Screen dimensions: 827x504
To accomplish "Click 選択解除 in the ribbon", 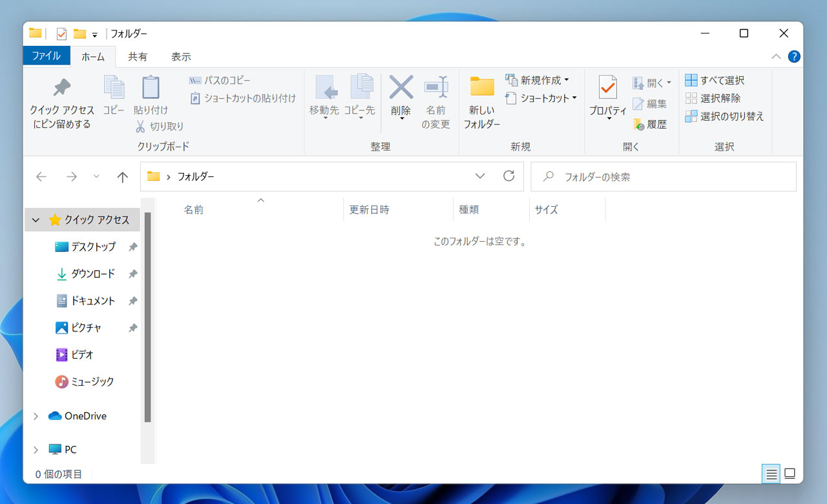I will (713, 98).
